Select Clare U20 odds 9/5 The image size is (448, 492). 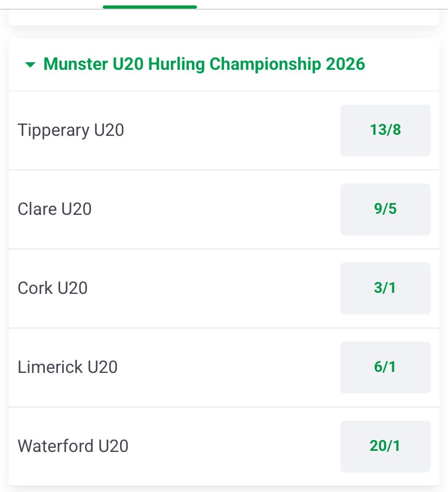coord(385,209)
